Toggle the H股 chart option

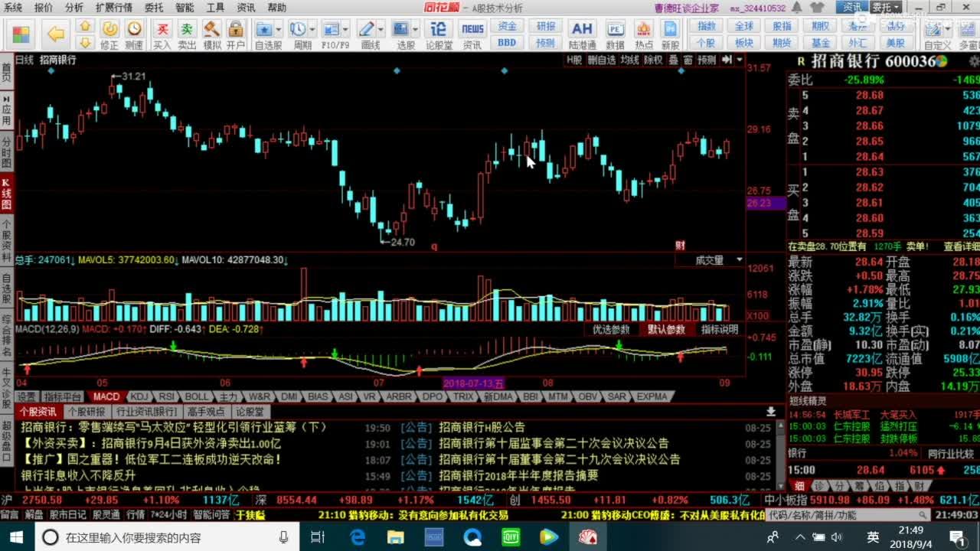[x=574, y=60]
